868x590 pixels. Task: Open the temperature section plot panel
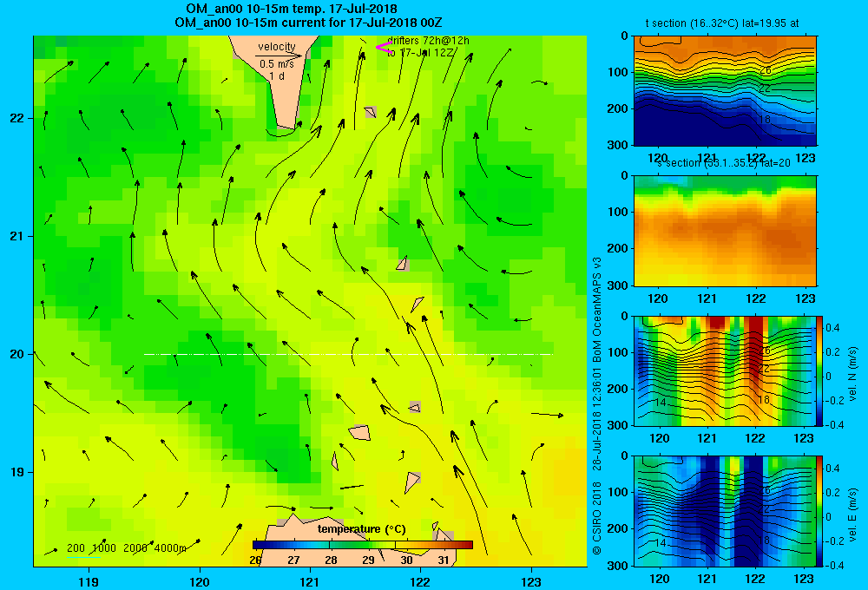(x=725, y=90)
